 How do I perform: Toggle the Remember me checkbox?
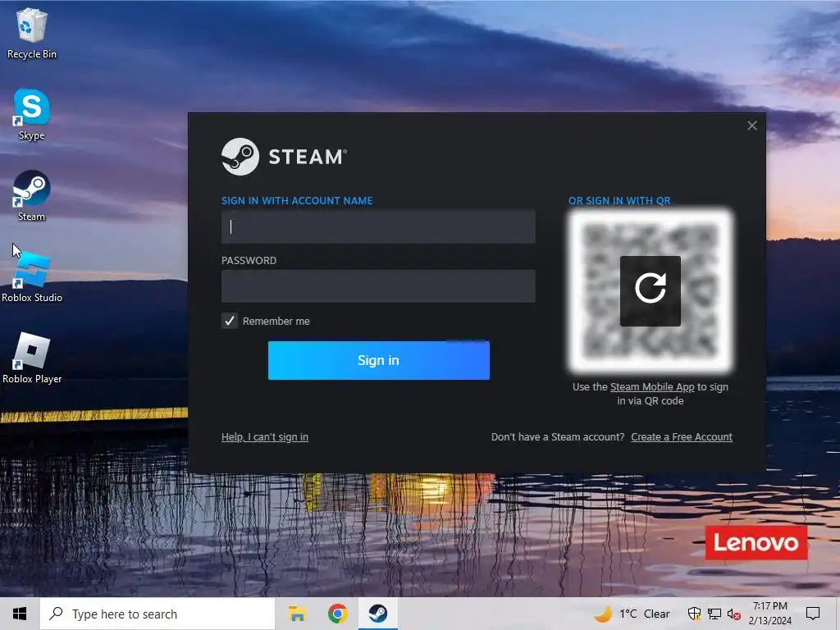(230, 321)
